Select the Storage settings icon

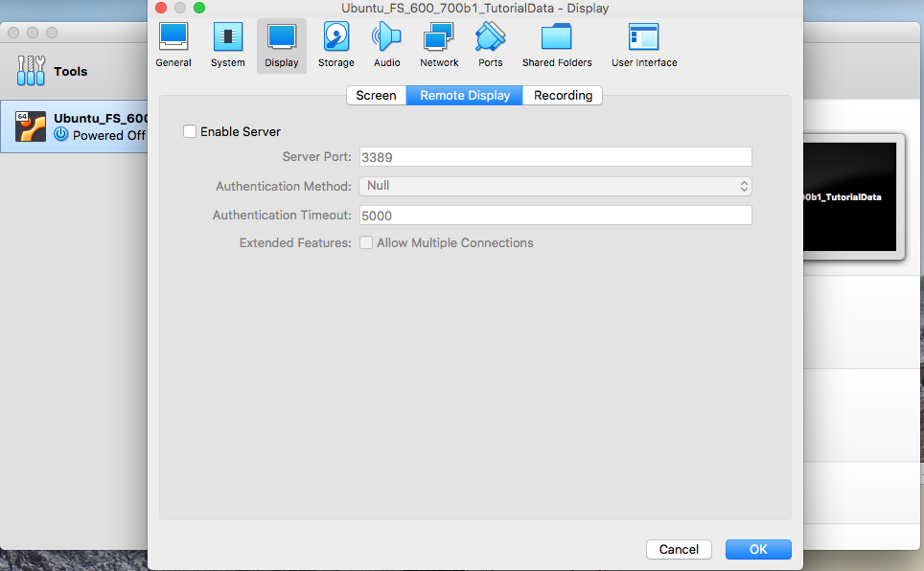pos(335,45)
